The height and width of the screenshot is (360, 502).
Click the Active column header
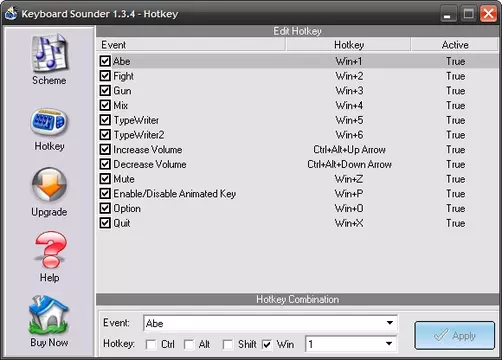click(455, 45)
